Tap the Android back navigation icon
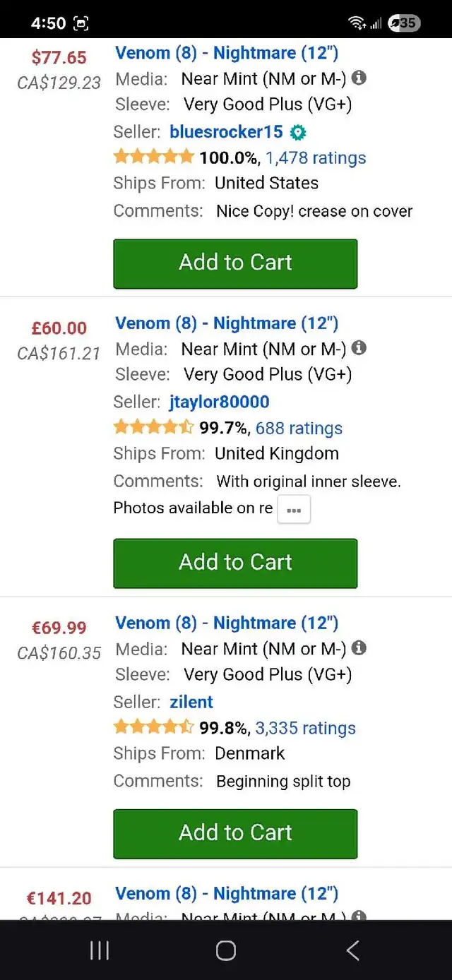452x980 pixels. point(352,950)
